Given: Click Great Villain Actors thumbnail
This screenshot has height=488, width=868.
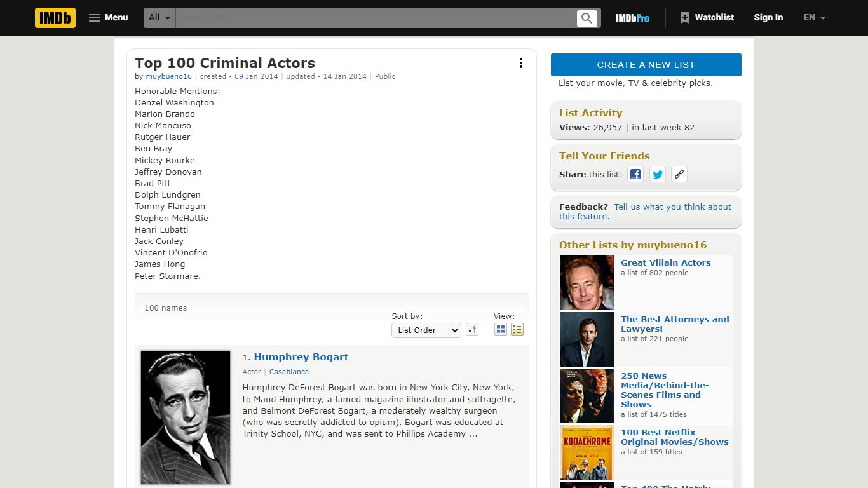Looking at the screenshot, I should 587,283.
